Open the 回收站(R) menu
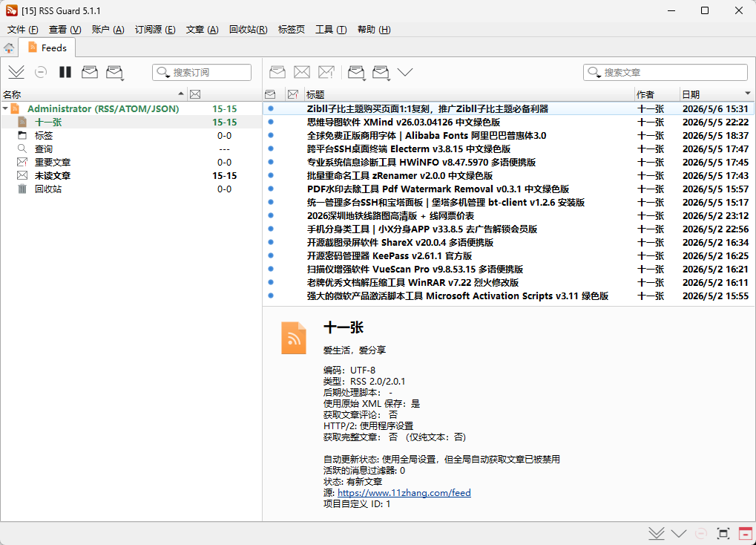This screenshot has width=756, height=545. coord(249,30)
